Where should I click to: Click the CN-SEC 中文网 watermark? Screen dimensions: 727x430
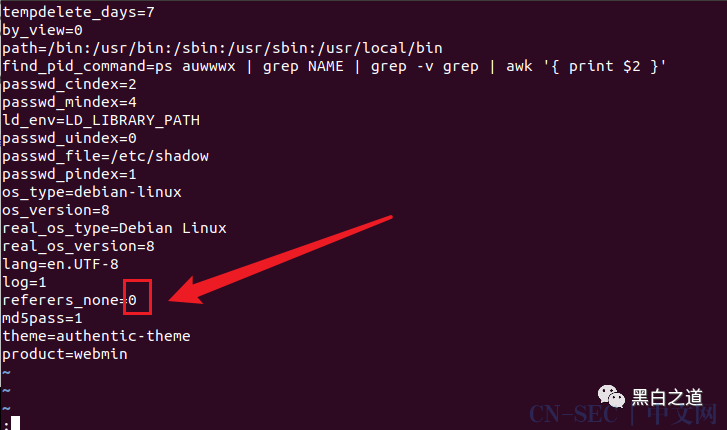pyautogui.click(x=623, y=414)
